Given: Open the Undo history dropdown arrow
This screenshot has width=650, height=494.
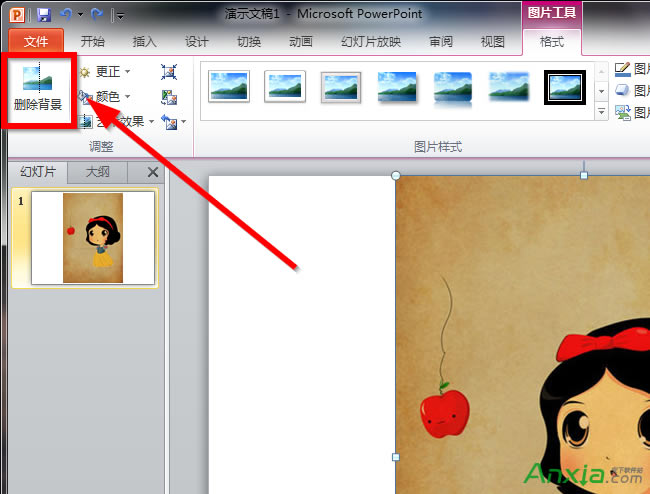Looking at the screenshot, I should click(80, 15).
